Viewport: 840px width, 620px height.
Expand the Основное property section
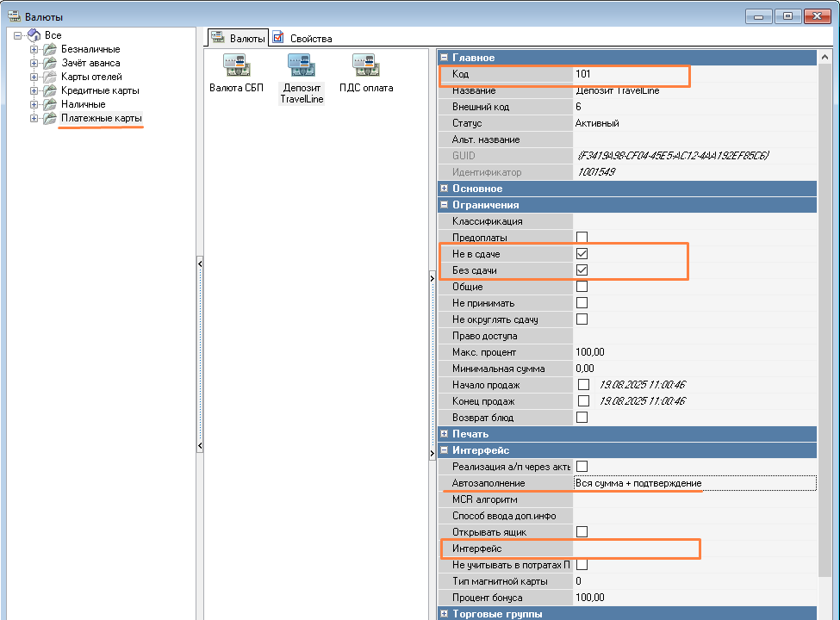coord(445,189)
